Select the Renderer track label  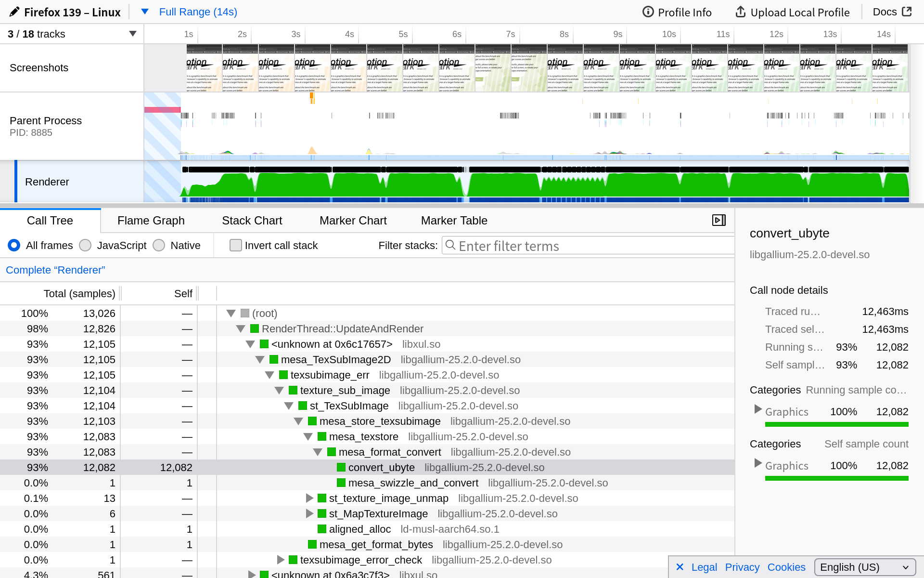pos(47,182)
